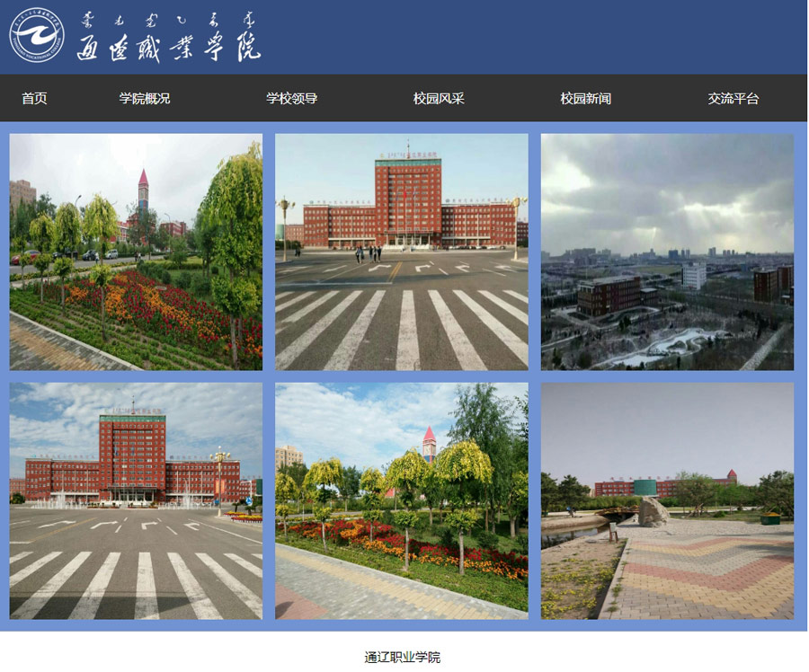The image size is (809, 672).
Task: Navigate to 校园新闻 section
Action: coord(585,99)
